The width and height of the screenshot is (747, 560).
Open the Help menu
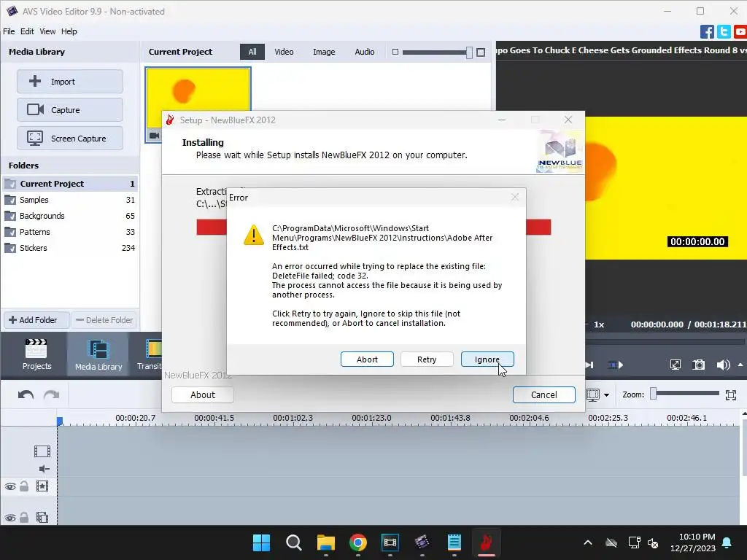(69, 31)
